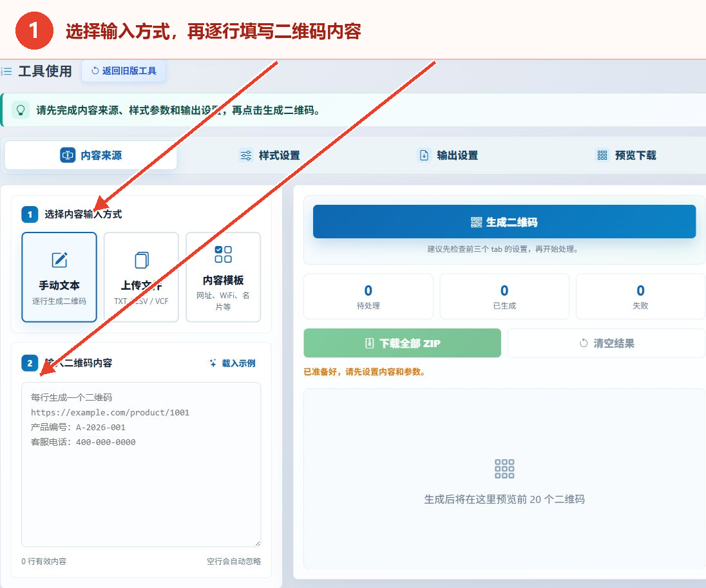This screenshot has width=706, height=588.
Task: Click the 选择内容输入方式 section heading
Action: pyautogui.click(x=83, y=214)
